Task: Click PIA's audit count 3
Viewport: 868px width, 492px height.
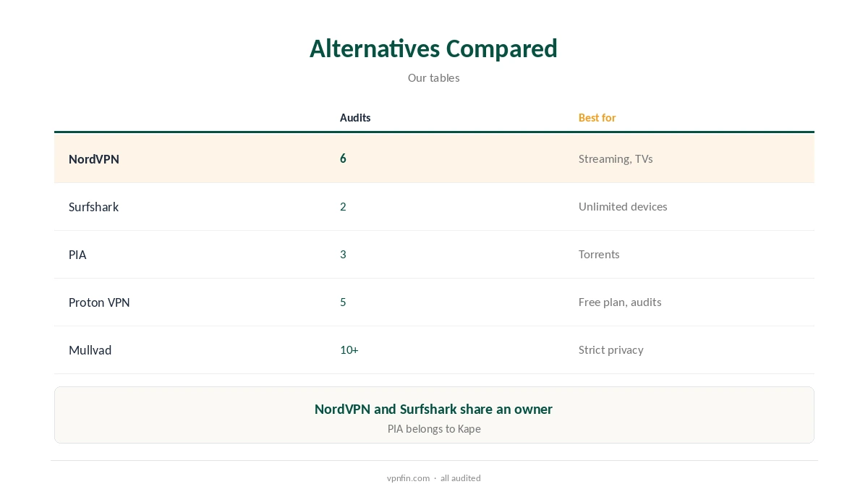Action: point(343,254)
